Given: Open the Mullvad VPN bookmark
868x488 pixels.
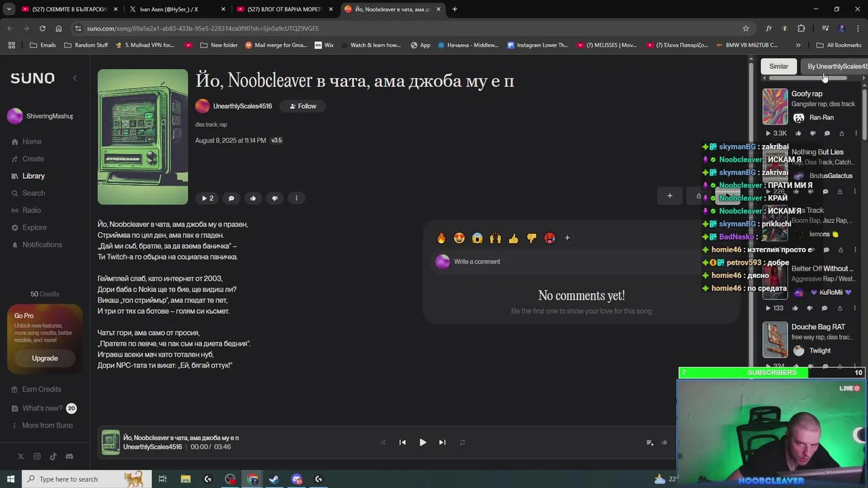Looking at the screenshot, I should [145, 45].
